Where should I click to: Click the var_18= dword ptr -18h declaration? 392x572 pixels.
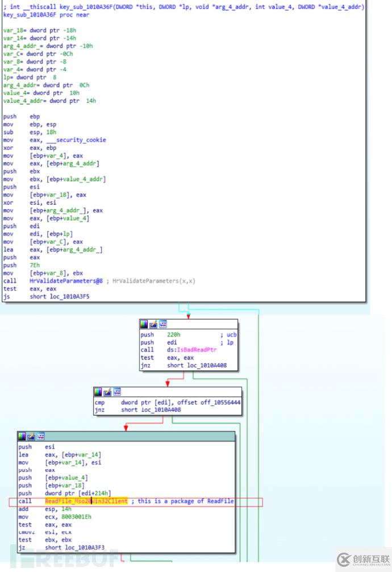[x=40, y=30]
